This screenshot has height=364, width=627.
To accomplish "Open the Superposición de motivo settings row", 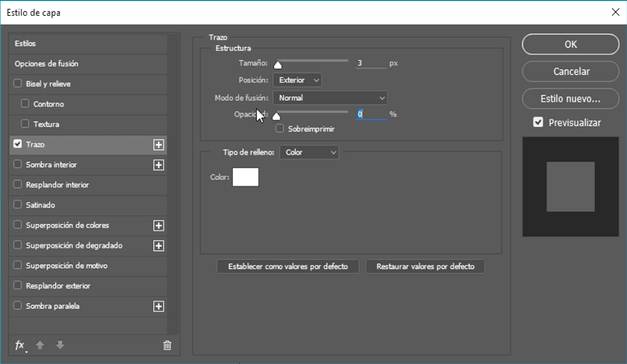I will point(88,266).
